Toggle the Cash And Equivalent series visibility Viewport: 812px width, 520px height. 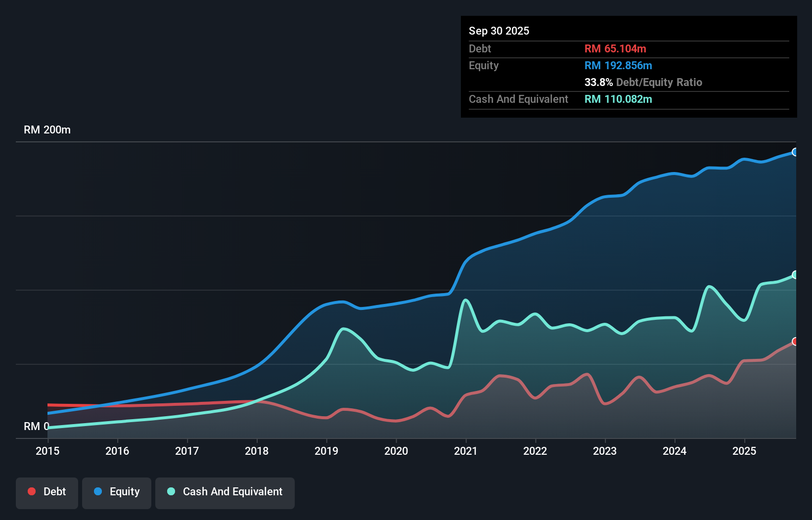point(225,491)
